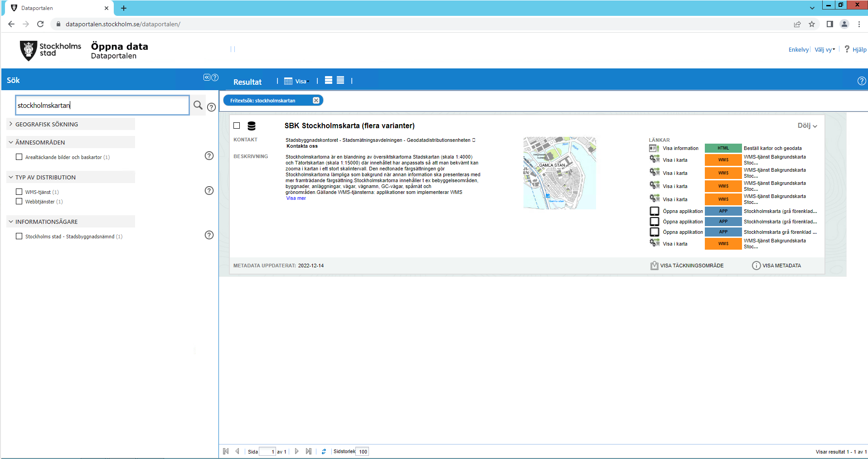Check Arealtäckande bilder och baskartor filter
868x459 pixels.
19,157
